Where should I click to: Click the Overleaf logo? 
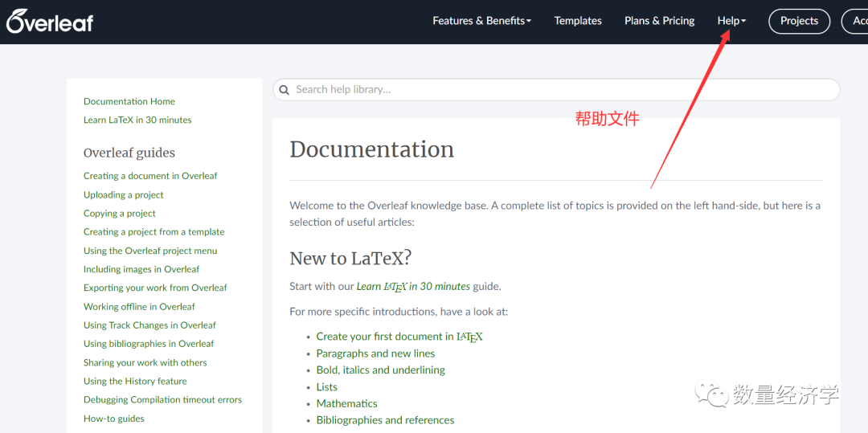pyautogui.click(x=50, y=21)
